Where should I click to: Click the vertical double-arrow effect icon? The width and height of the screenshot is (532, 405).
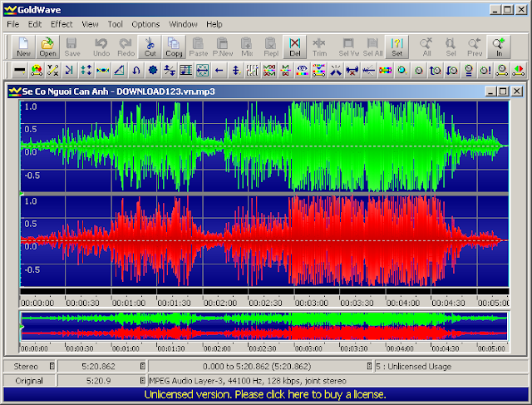(235, 71)
